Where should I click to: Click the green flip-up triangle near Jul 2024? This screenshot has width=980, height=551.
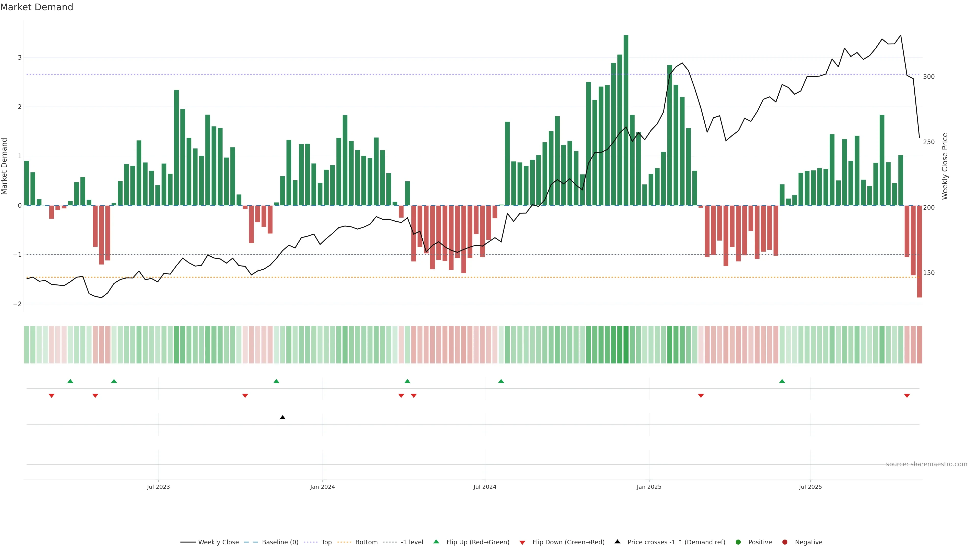tap(501, 381)
